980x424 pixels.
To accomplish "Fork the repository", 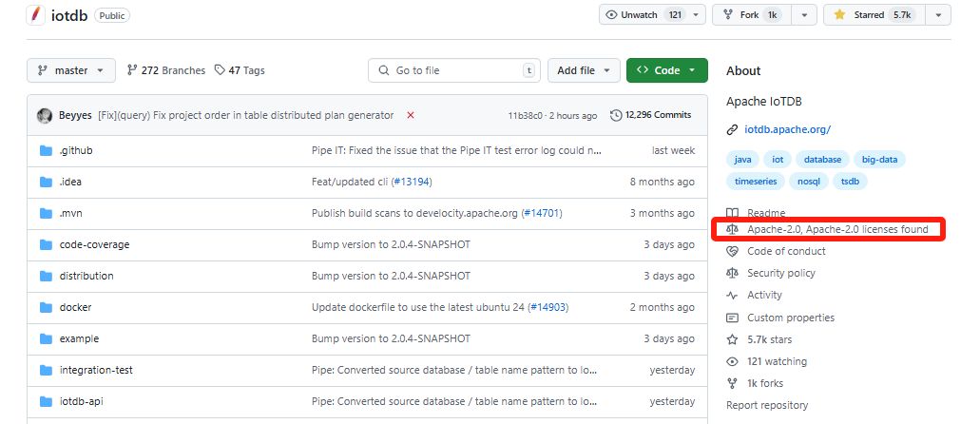I will [x=752, y=15].
